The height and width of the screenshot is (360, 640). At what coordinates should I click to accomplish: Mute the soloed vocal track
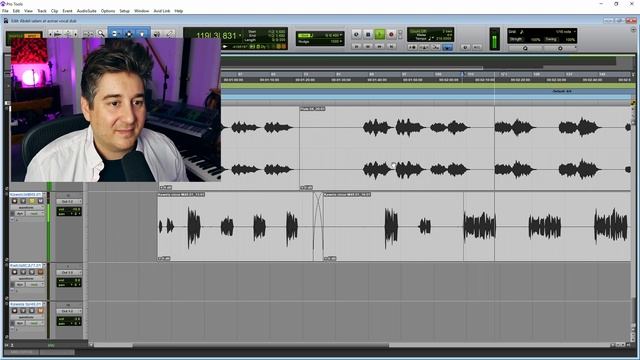coord(40,201)
